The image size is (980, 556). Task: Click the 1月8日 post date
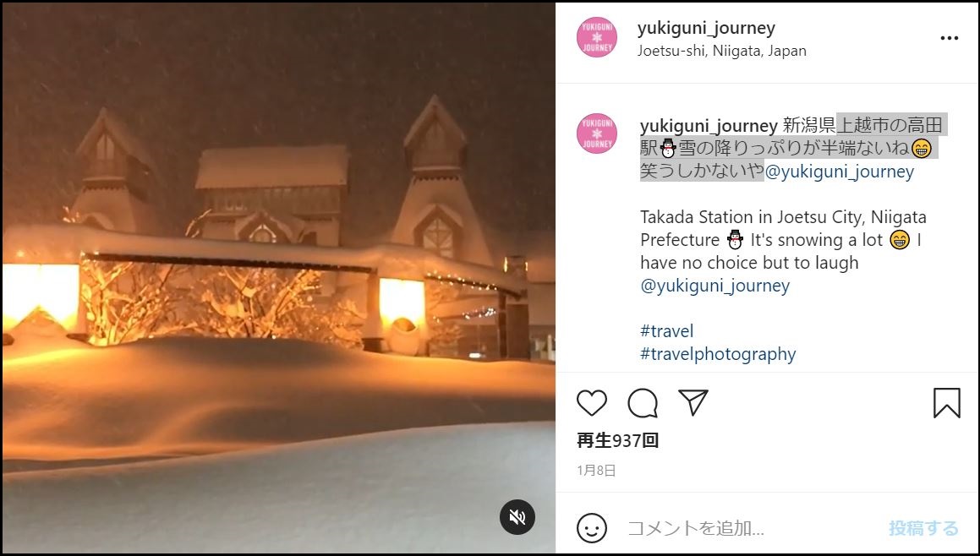pyautogui.click(x=596, y=471)
